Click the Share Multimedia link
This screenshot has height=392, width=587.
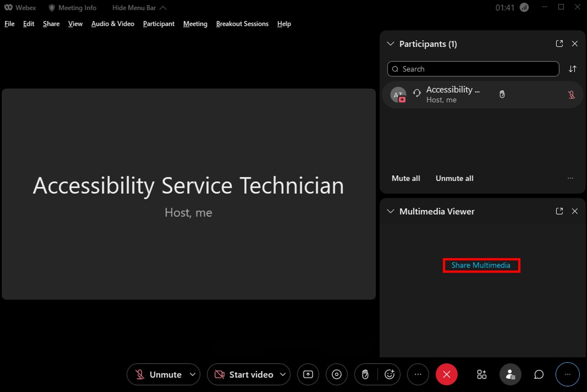[481, 265]
